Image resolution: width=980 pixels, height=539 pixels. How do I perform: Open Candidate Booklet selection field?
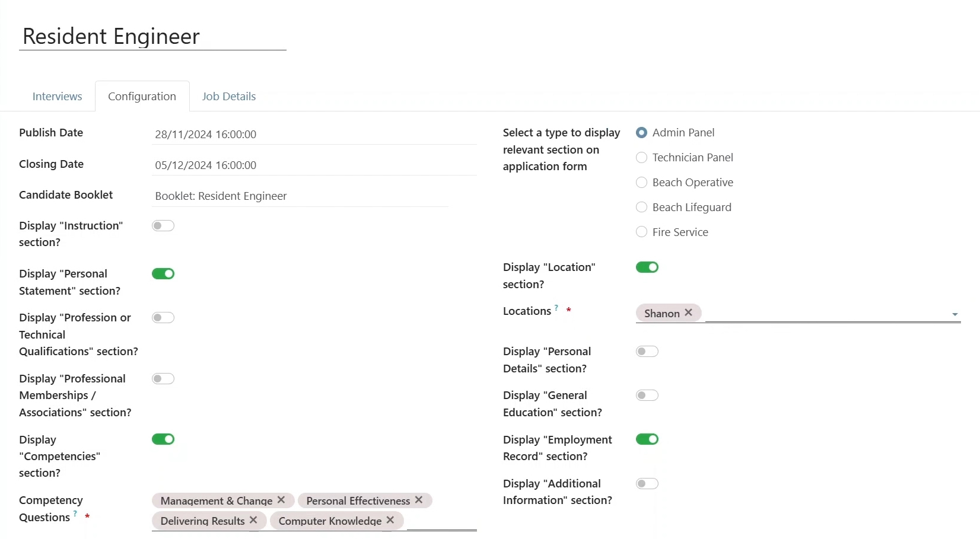pos(300,196)
